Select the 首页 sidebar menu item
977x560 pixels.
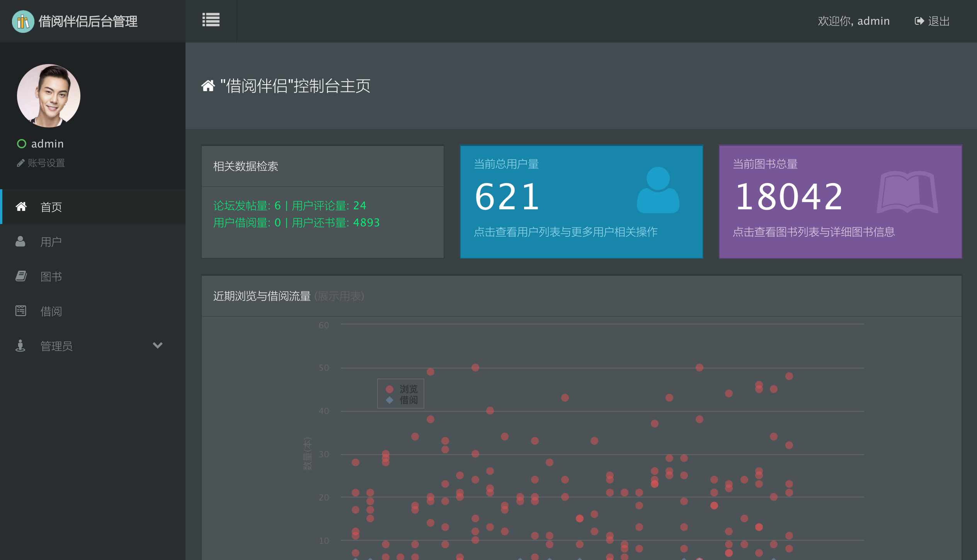[x=51, y=207]
